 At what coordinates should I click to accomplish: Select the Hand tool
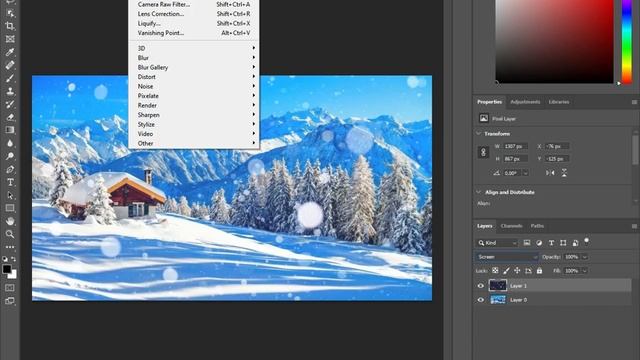coord(10,221)
